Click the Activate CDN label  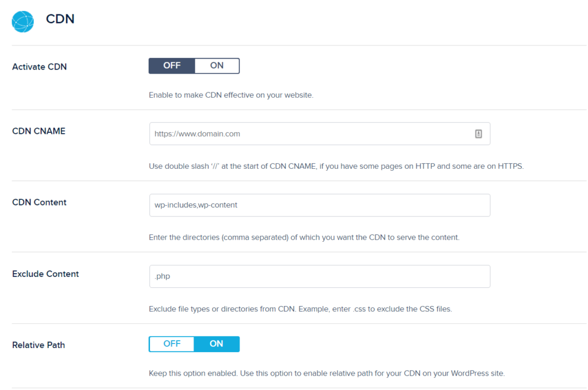coord(40,67)
